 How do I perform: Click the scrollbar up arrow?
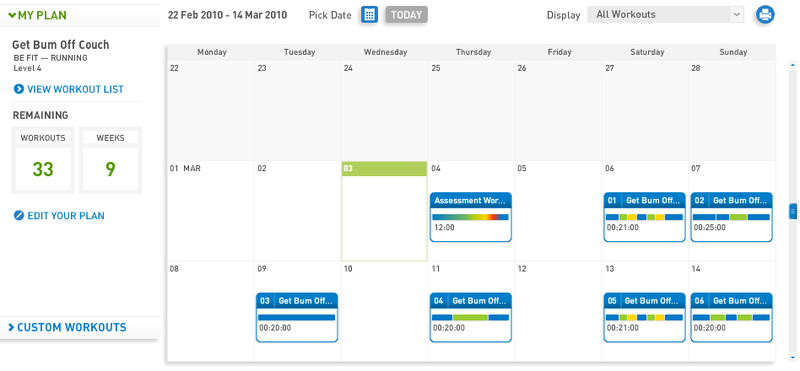(x=792, y=65)
